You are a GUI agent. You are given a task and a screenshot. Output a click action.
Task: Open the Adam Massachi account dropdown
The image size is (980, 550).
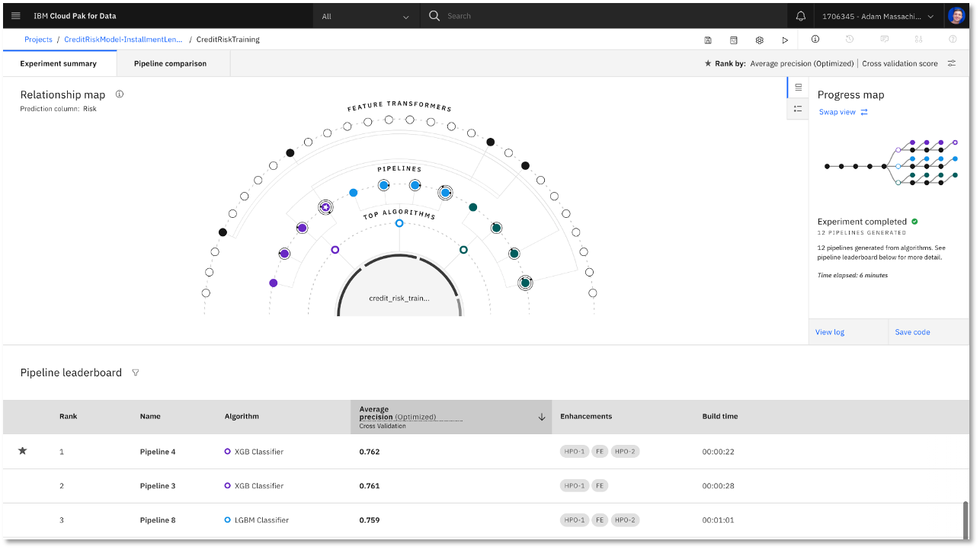pyautogui.click(x=877, y=16)
